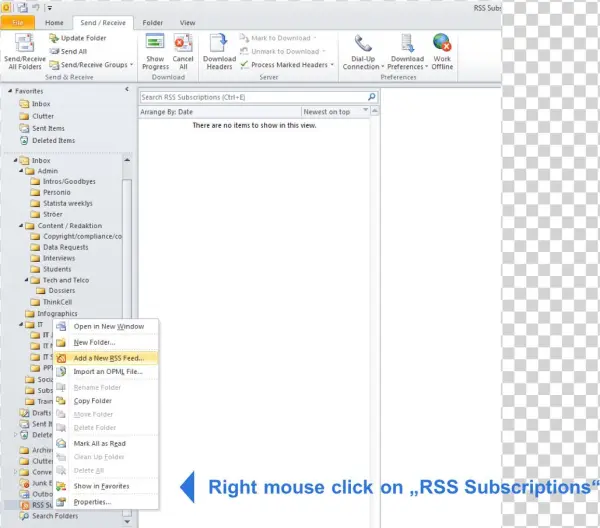Open the File tab
The width and height of the screenshot is (600, 528).
[18, 21]
